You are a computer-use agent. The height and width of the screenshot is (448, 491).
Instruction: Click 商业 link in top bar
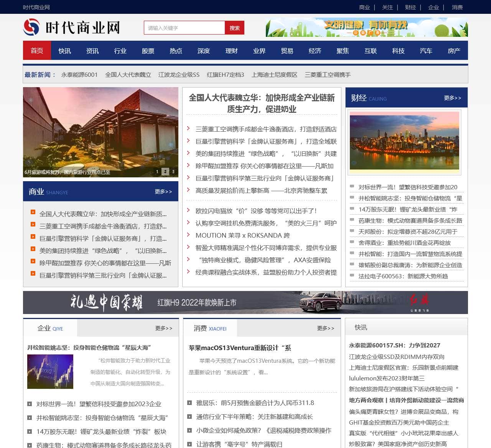point(364,7)
